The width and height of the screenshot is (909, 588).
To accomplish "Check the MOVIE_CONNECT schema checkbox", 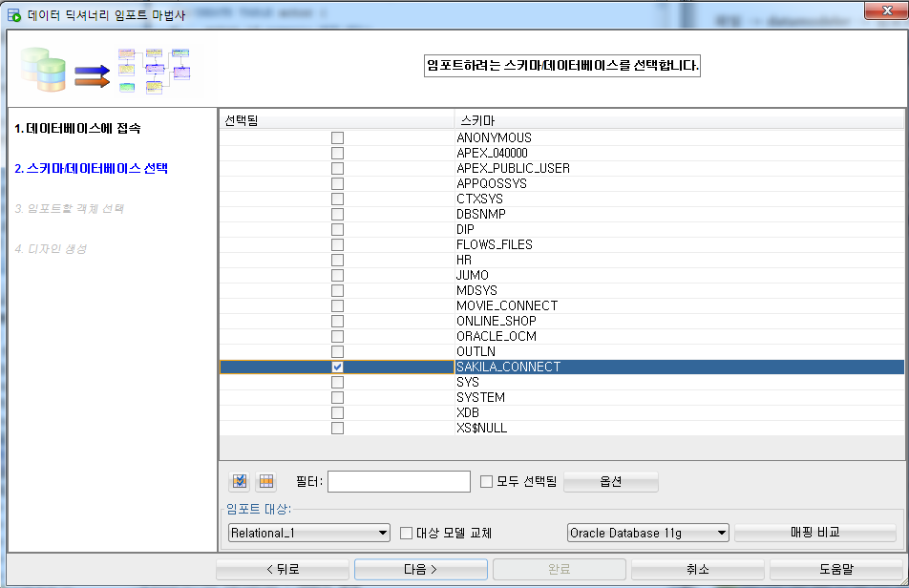I will (337, 305).
